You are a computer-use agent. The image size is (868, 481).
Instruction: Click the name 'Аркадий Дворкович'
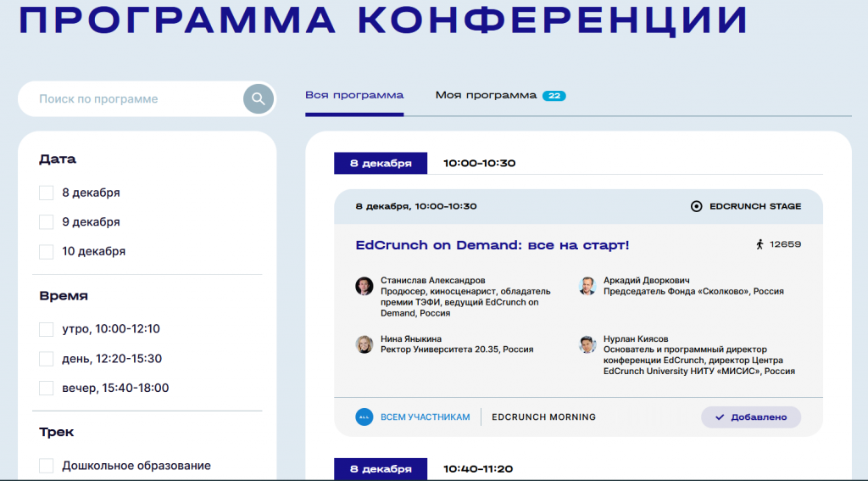tap(647, 281)
